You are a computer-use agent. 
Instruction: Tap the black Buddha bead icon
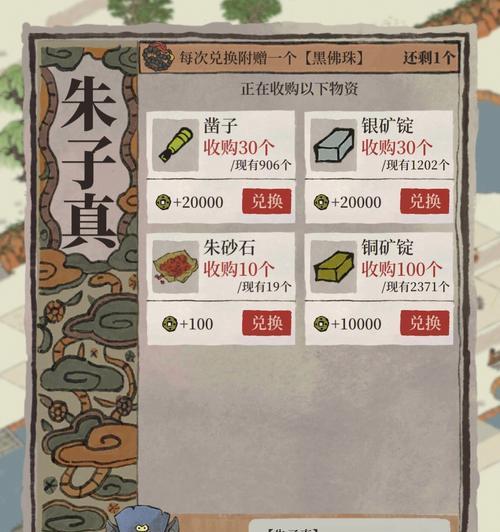pyautogui.click(x=158, y=56)
